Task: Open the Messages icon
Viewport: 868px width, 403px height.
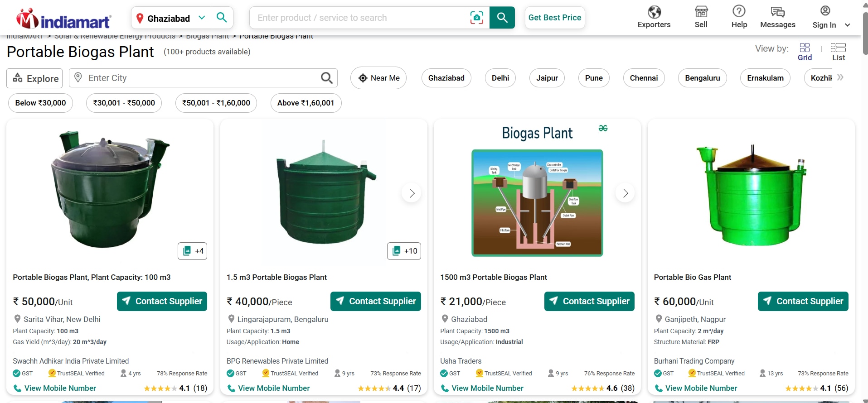Action: (x=777, y=12)
